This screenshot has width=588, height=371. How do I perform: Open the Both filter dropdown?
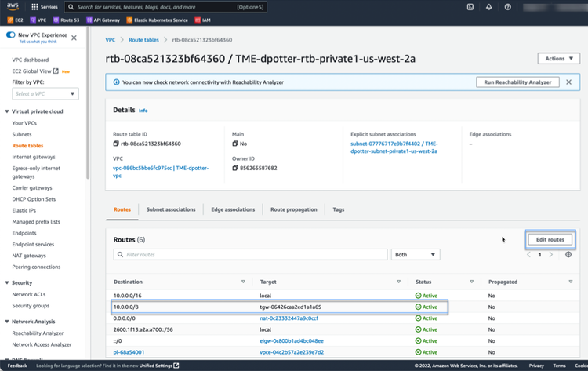point(415,254)
